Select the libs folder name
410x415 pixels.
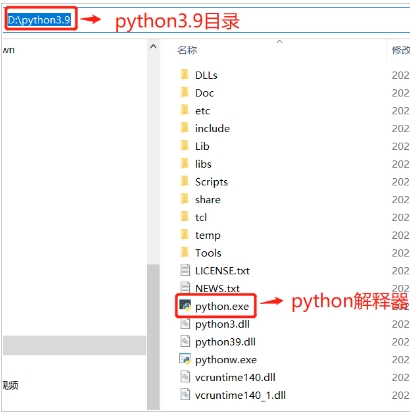click(203, 164)
